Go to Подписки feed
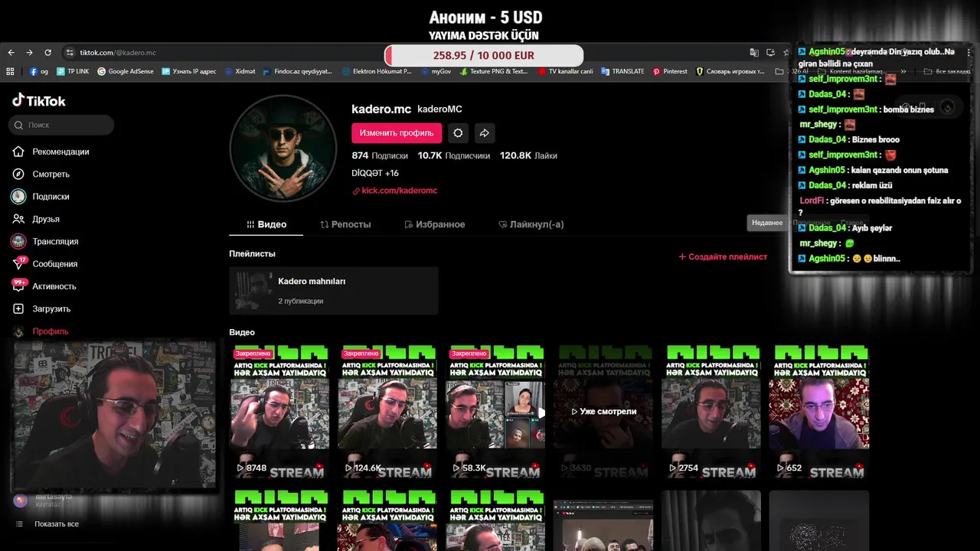Viewport: 980px width, 551px height. pyautogui.click(x=41, y=197)
